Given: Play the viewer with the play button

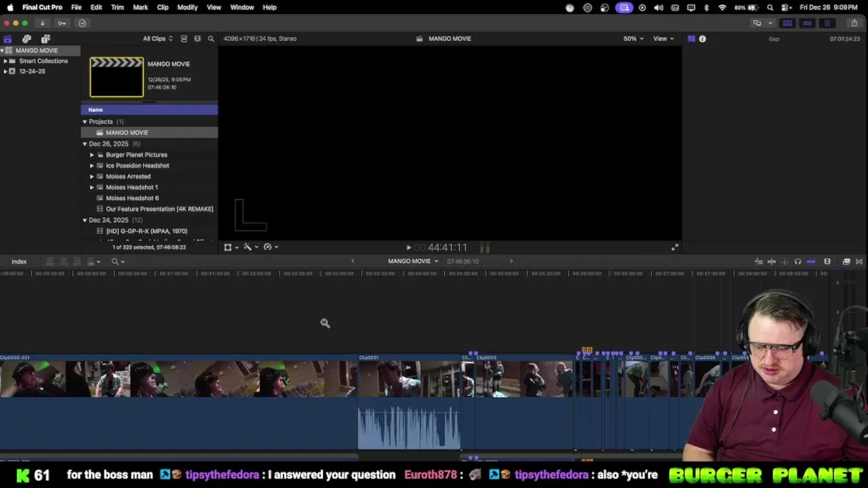Looking at the screenshot, I should (x=408, y=248).
